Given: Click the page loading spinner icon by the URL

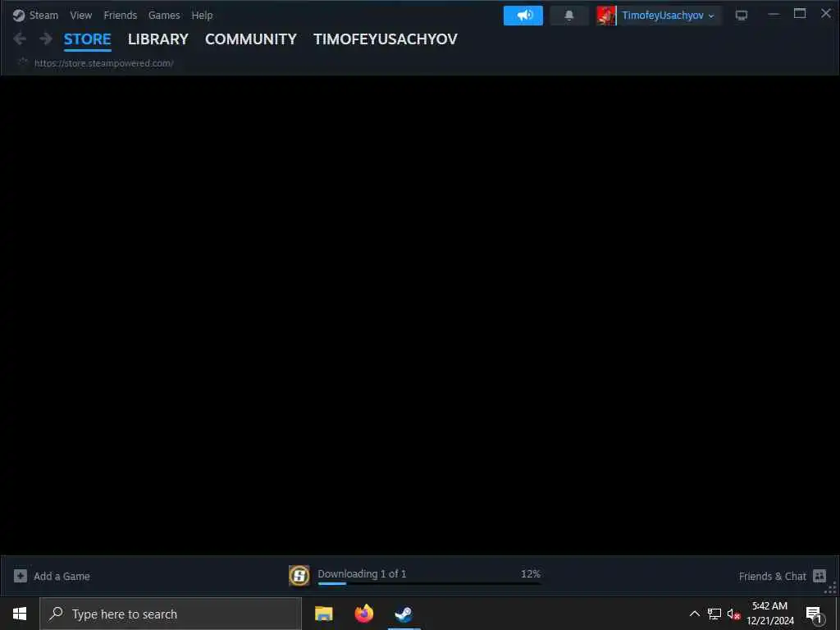Looking at the screenshot, I should click(x=22, y=62).
